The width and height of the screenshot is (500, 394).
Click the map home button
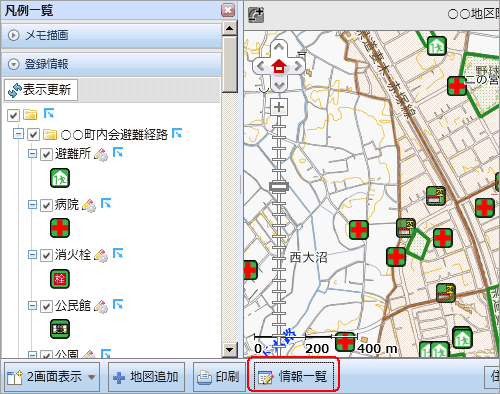pos(279,66)
